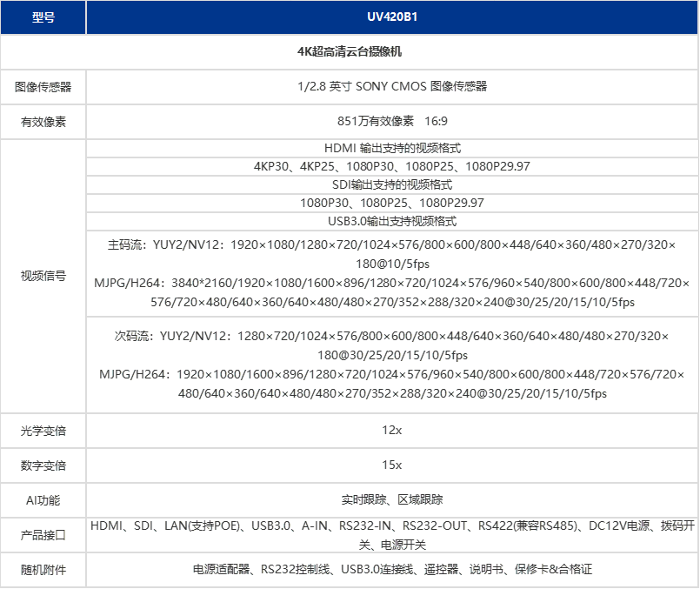This screenshot has width=700, height=589.
Task: Click the 15x digital zoom value
Action: [x=391, y=465]
